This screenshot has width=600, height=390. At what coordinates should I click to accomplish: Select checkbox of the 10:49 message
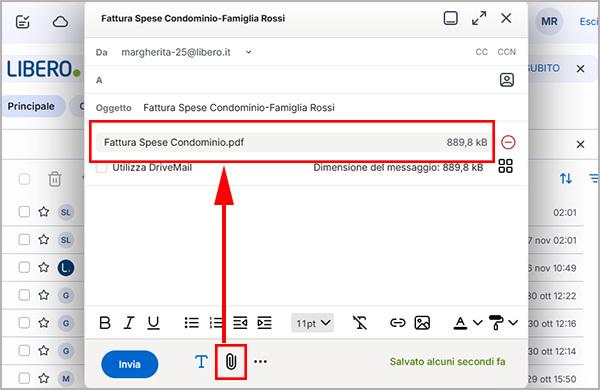click(x=24, y=267)
